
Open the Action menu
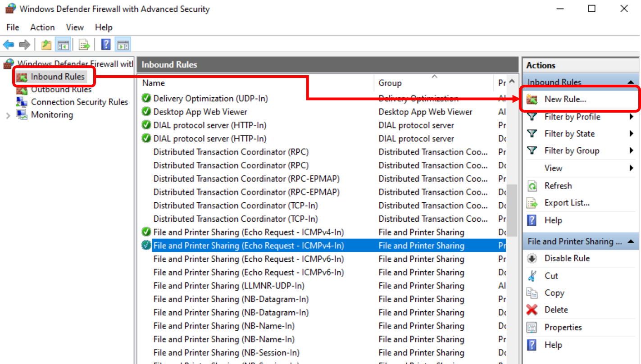tap(42, 27)
